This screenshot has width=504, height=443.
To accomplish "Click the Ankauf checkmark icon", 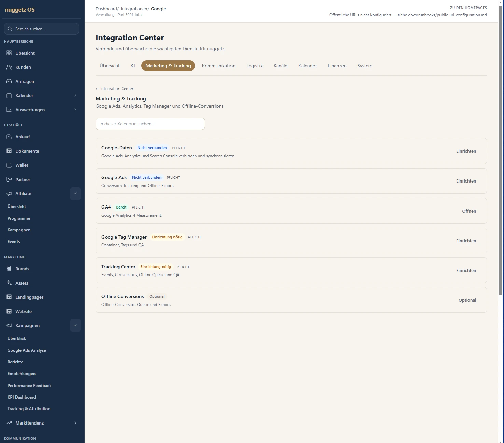I will [x=9, y=137].
